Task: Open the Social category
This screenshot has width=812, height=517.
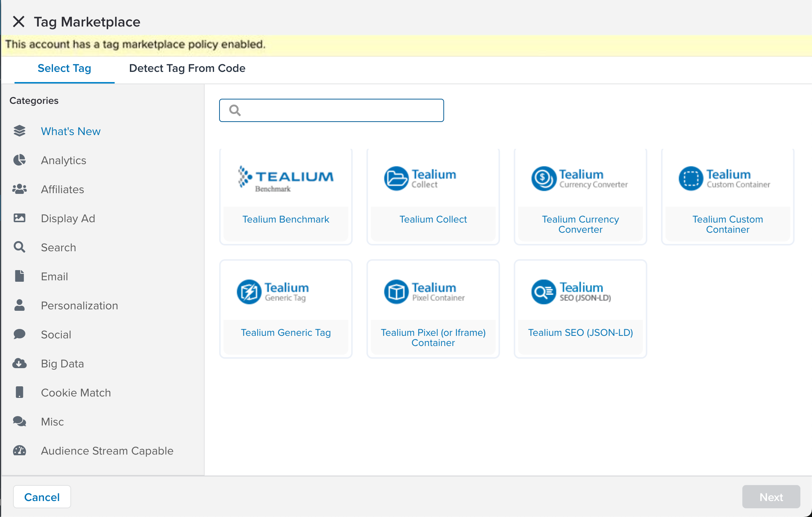Action: click(56, 335)
